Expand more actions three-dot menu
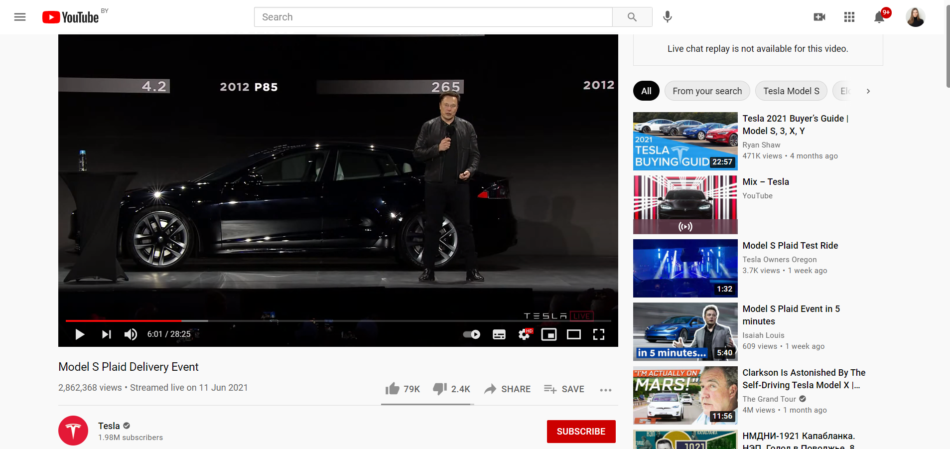Image resolution: width=950 pixels, height=449 pixels. pos(605,389)
